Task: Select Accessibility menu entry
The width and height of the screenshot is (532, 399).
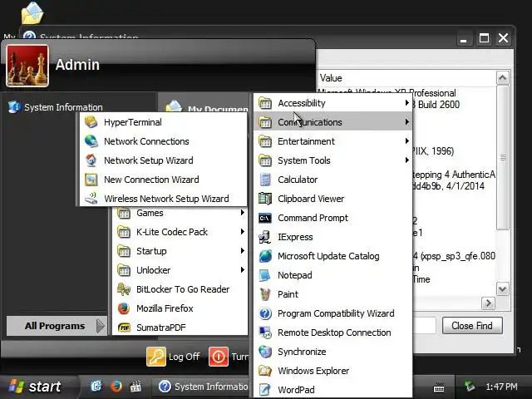Action: click(x=333, y=103)
